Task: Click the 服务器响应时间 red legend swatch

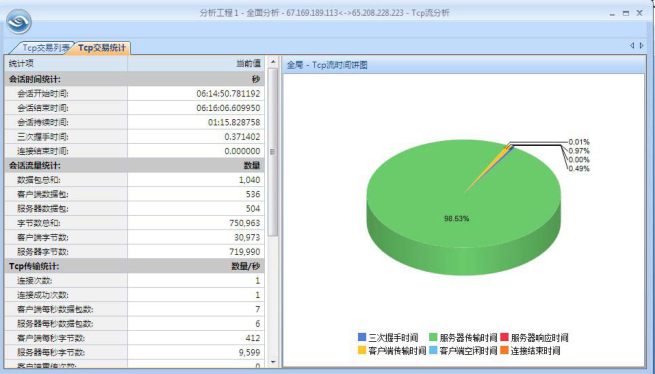Action: [504, 337]
